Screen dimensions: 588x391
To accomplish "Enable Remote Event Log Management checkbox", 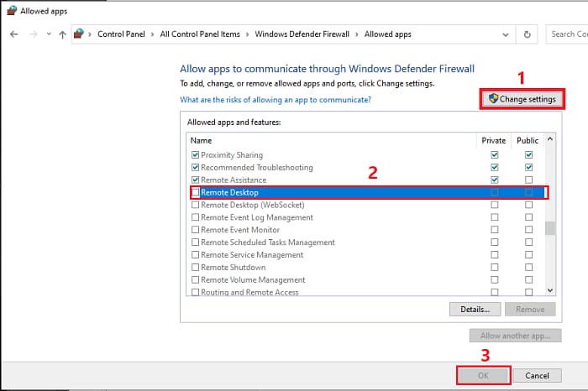I will [195, 217].
